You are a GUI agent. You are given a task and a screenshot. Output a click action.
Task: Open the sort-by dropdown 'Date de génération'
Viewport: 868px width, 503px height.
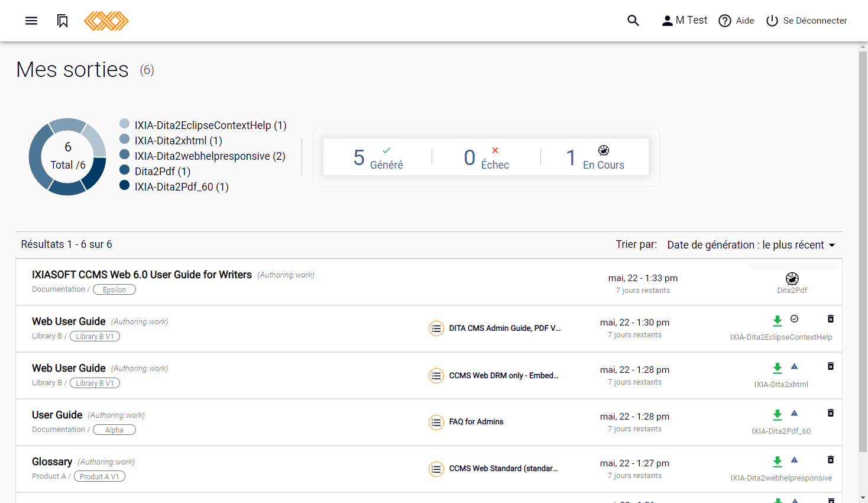(x=751, y=245)
